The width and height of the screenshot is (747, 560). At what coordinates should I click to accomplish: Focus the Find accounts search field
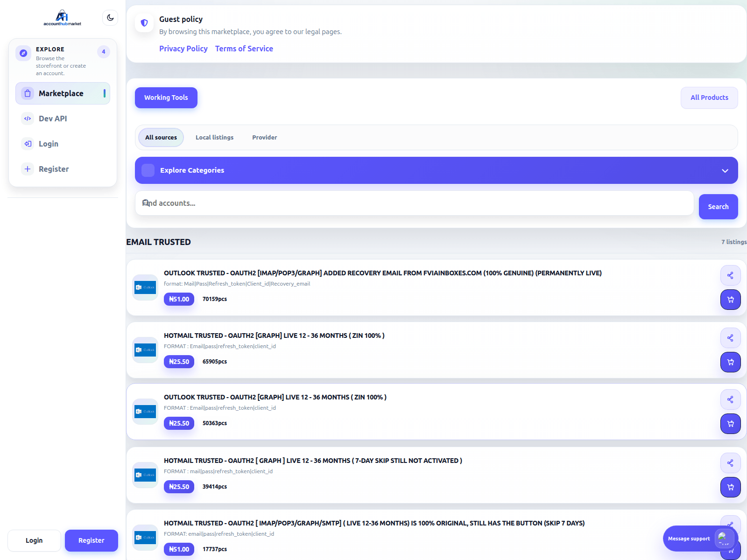(414, 203)
